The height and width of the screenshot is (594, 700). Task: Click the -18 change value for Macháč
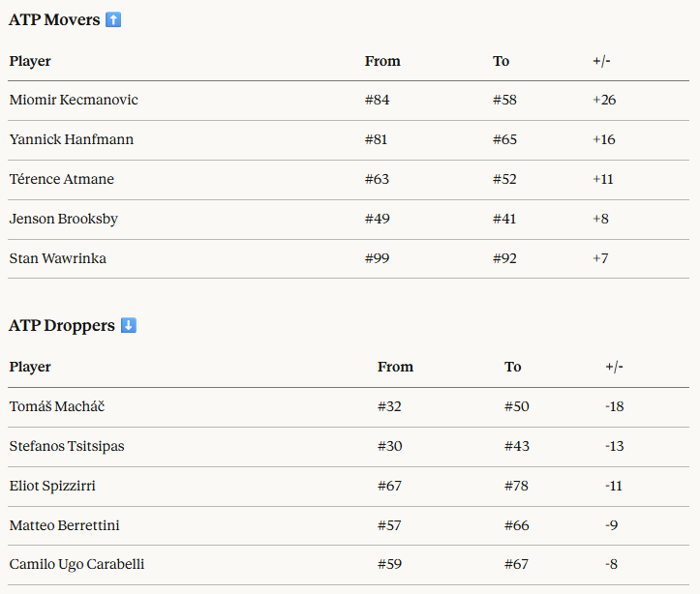click(614, 406)
